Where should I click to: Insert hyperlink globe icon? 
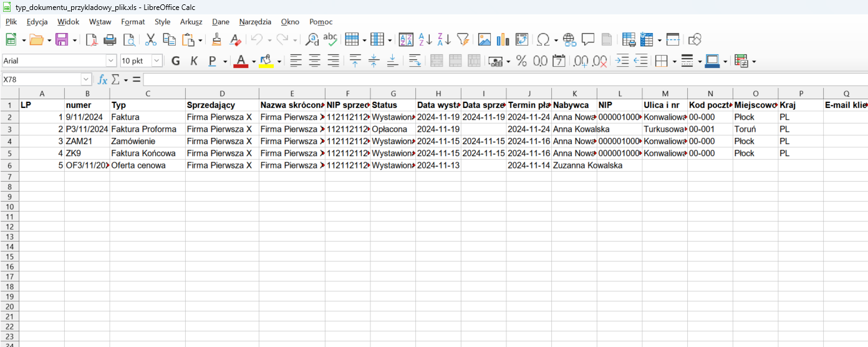569,40
